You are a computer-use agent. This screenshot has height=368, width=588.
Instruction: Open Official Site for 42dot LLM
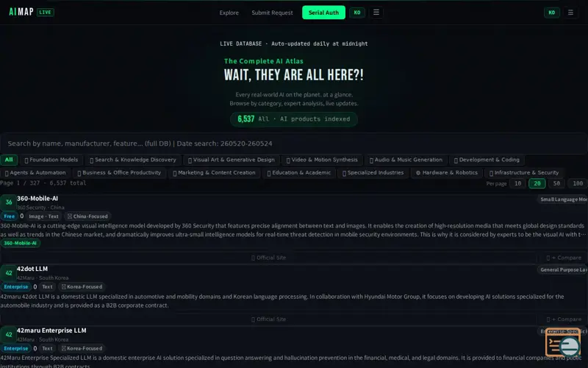(x=268, y=319)
